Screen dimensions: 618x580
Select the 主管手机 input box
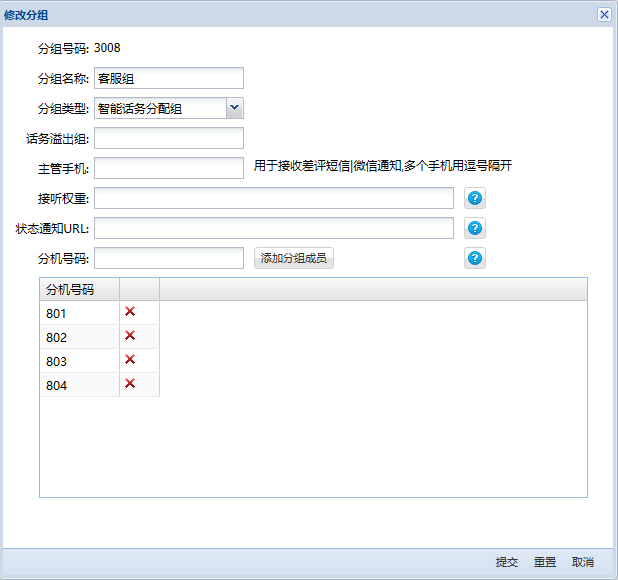168,168
